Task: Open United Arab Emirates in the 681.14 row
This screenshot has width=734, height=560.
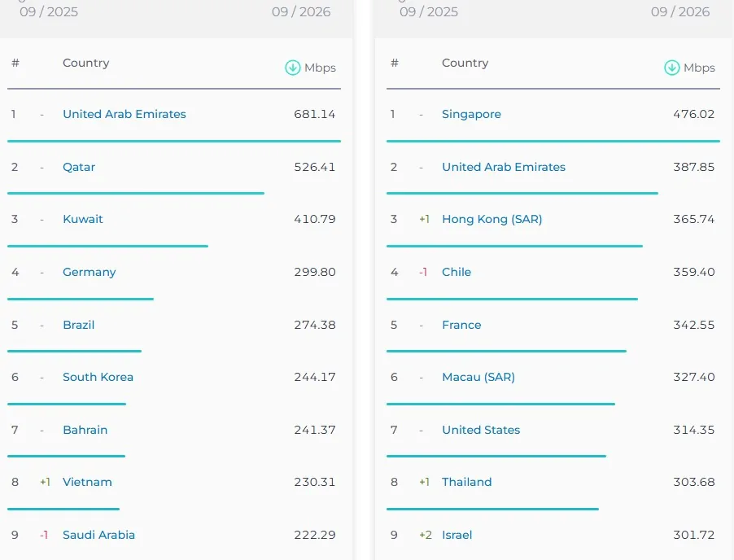Action: (x=124, y=114)
